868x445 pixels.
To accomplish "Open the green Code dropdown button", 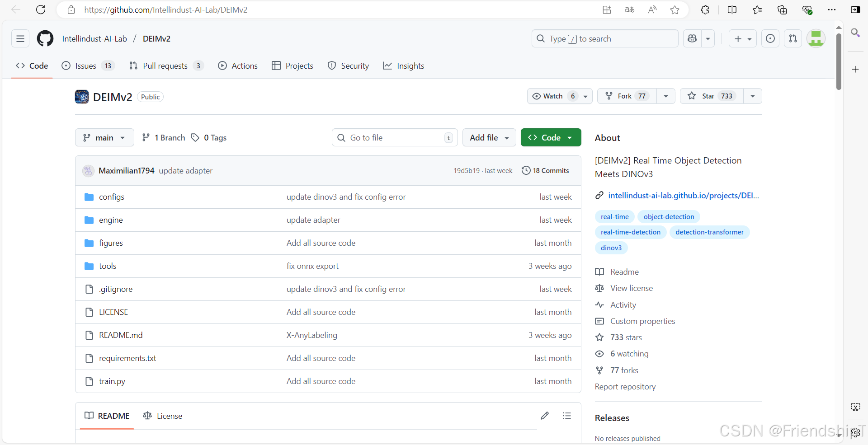I will pos(551,138).
